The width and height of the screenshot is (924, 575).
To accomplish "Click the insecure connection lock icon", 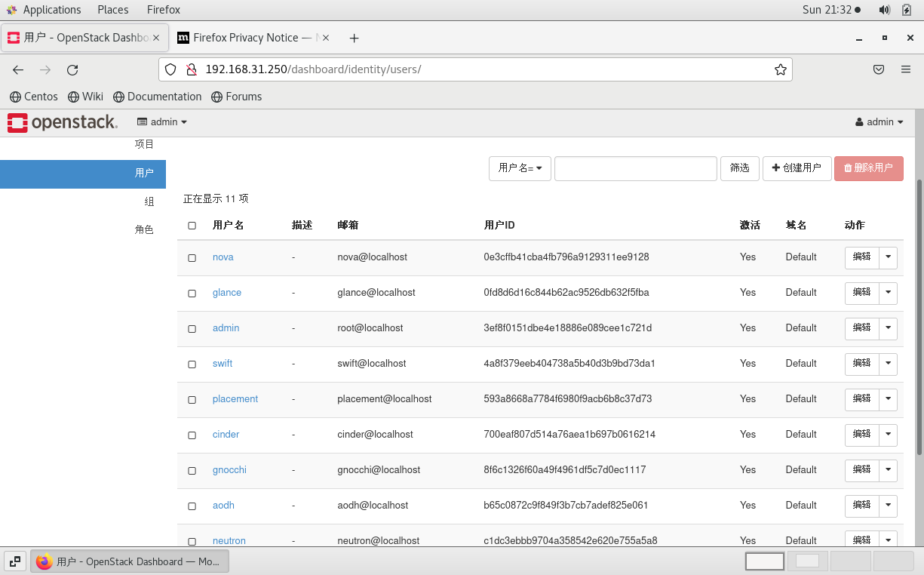I will [x=191, y=69].
